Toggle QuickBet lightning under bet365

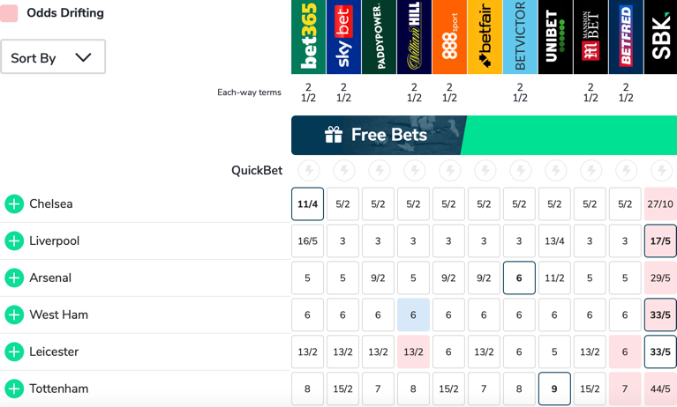(308, 170)
